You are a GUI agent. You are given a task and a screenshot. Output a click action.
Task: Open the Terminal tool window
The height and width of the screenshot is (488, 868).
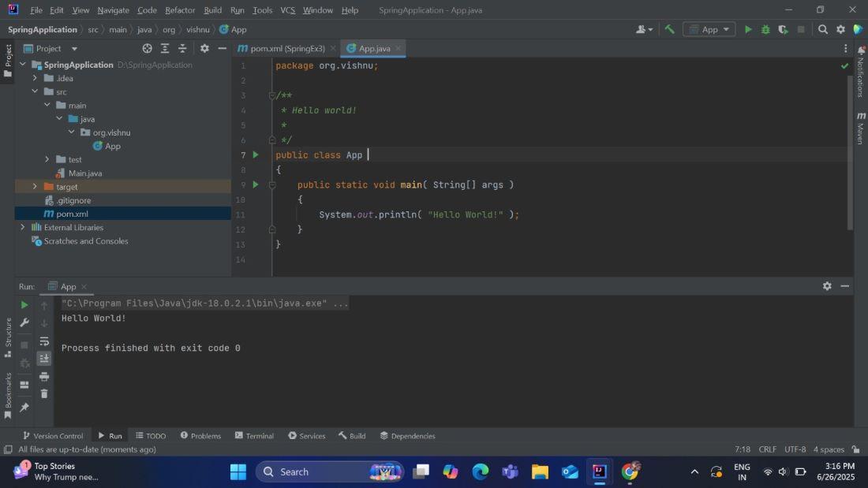point(254,435)
